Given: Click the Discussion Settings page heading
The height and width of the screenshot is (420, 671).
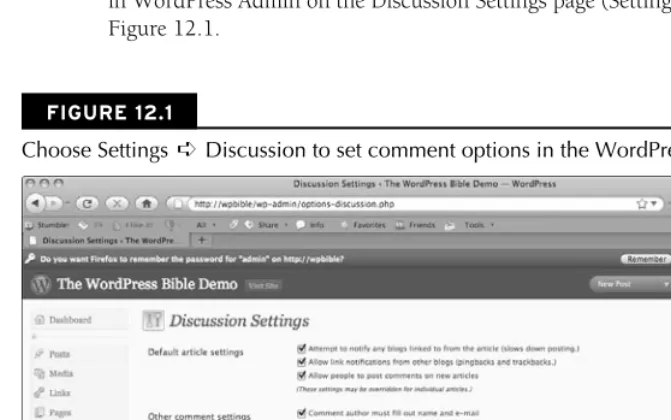Looking at the screenshot, I should [239, 321].
